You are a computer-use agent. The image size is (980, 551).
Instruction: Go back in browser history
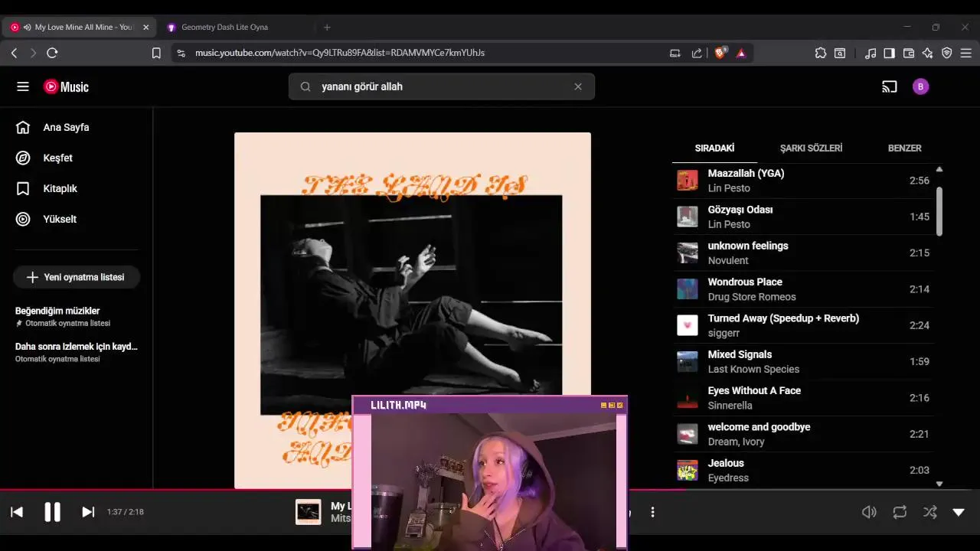coord(14,53)
